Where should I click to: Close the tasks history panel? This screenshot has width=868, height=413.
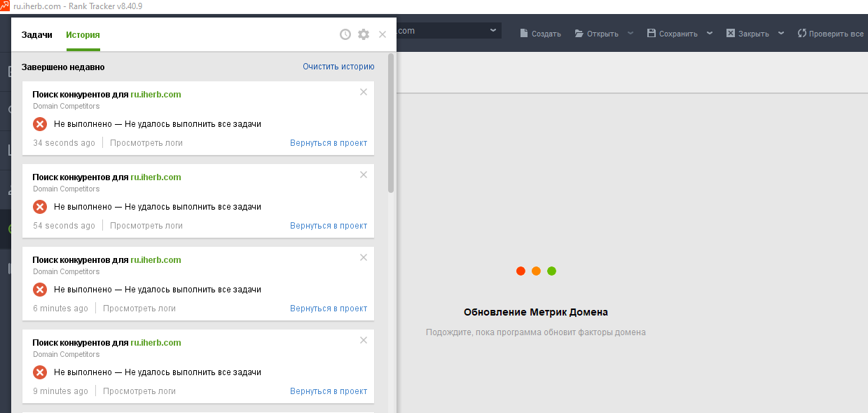pyautogui.click(x=382, y=34)
